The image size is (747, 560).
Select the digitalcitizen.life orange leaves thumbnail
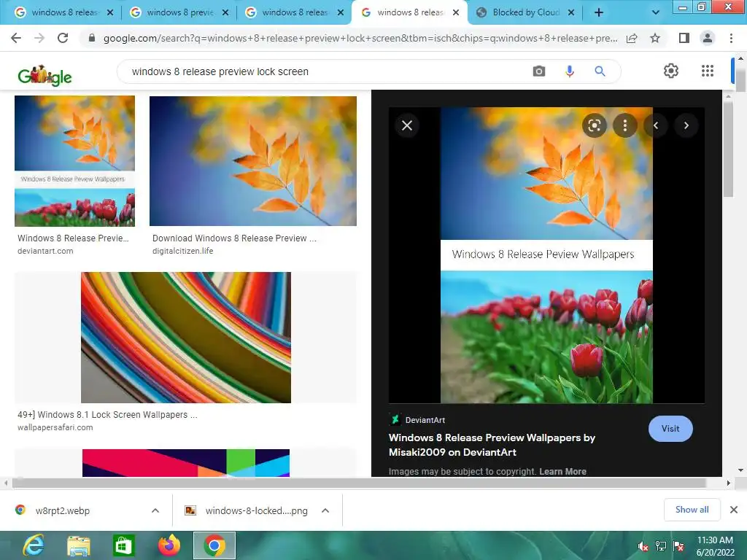[253, 161]
